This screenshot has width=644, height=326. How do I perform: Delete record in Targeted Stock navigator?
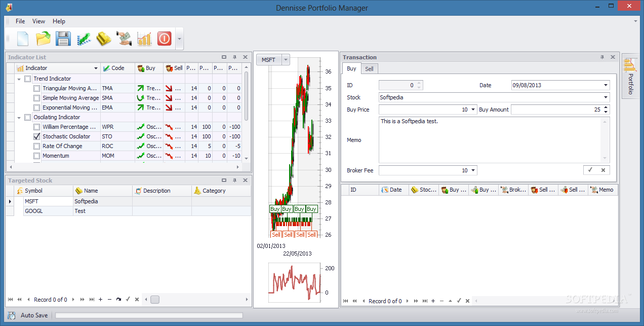click(109, 300)
